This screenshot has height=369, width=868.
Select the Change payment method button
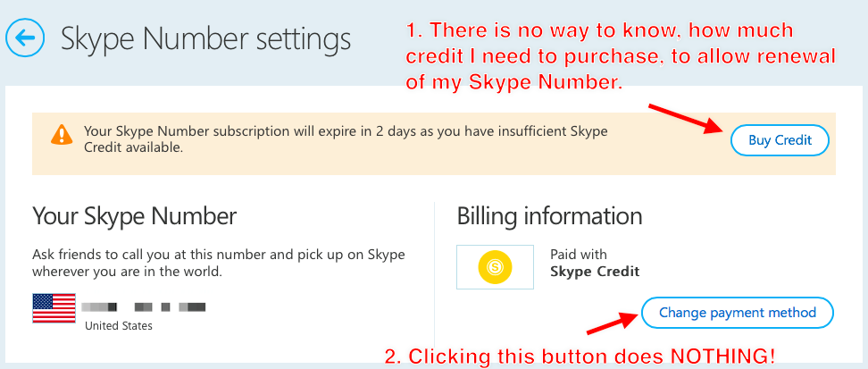pos(738,313)
